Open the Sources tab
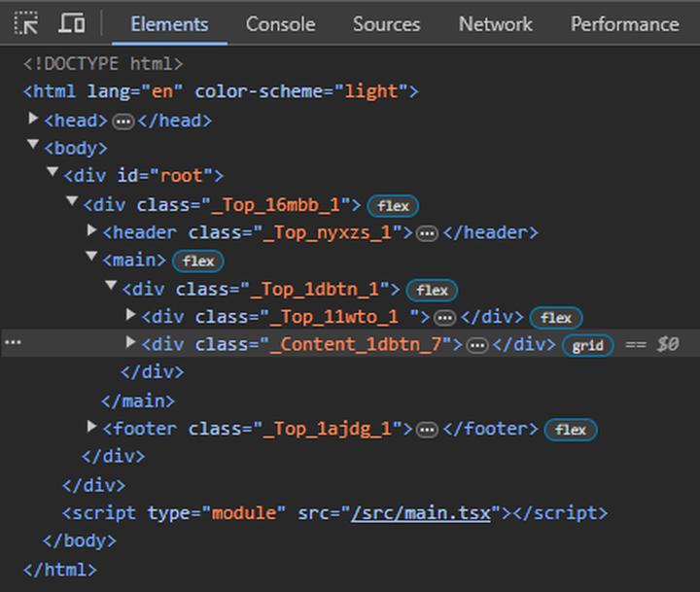700x592 pixels. point(386,24)
